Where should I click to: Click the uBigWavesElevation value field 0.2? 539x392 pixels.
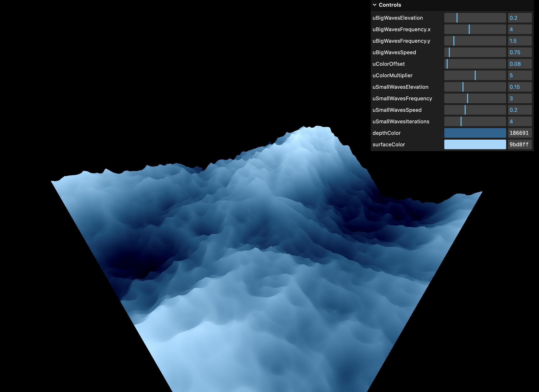point(519,18)
